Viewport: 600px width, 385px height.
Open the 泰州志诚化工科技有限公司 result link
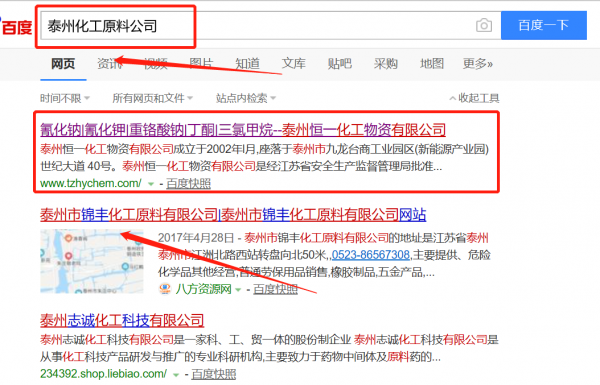point(122,320)
